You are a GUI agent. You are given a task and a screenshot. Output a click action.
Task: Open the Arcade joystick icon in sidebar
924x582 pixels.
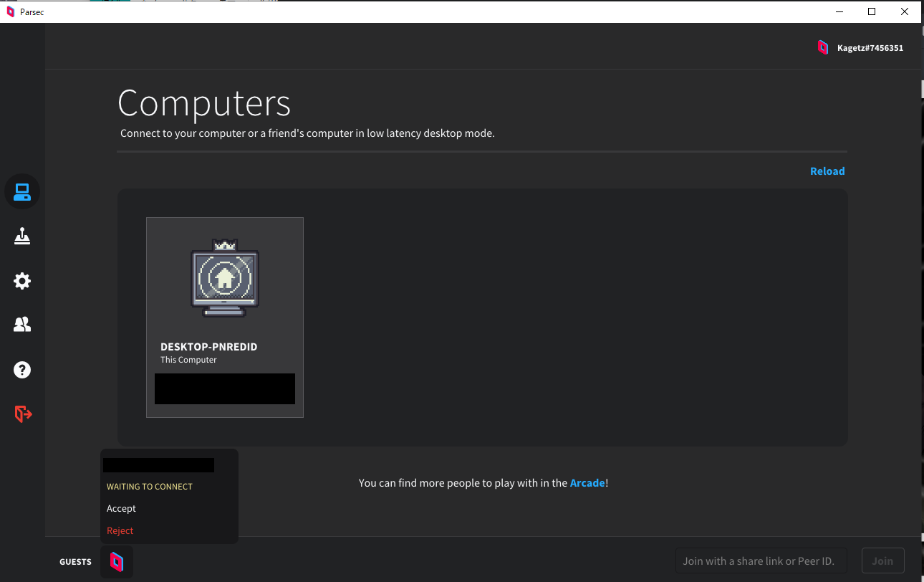22,236
